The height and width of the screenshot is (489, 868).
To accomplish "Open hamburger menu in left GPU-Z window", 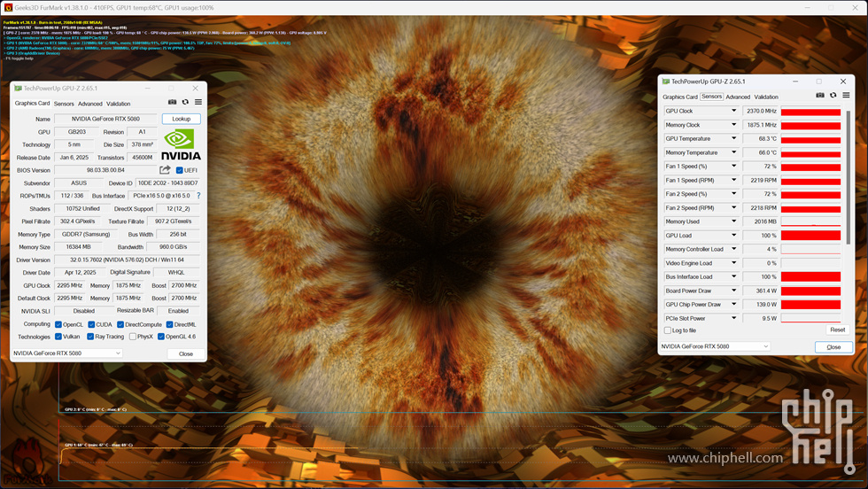I will pos(198,103).
